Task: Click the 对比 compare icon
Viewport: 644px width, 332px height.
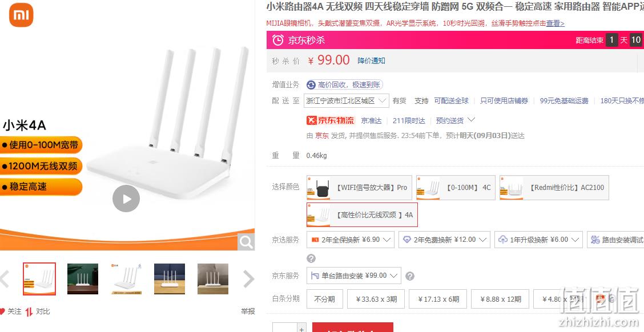Action: pos(29,312)
